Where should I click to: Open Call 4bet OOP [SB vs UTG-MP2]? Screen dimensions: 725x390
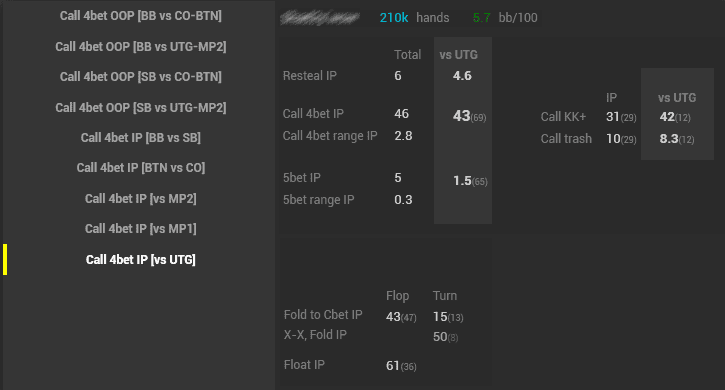(x=141, y=108)
